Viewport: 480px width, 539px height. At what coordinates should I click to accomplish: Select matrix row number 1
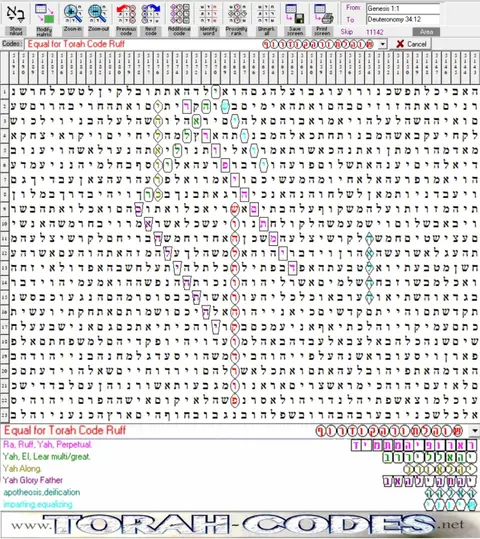4,92
